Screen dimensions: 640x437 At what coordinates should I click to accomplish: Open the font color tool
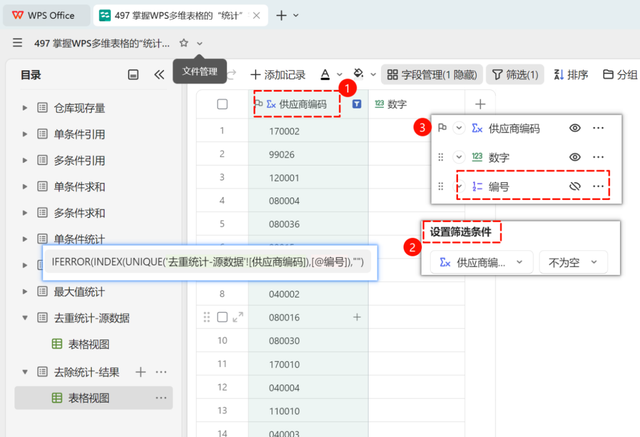click(x=325, y=74)
